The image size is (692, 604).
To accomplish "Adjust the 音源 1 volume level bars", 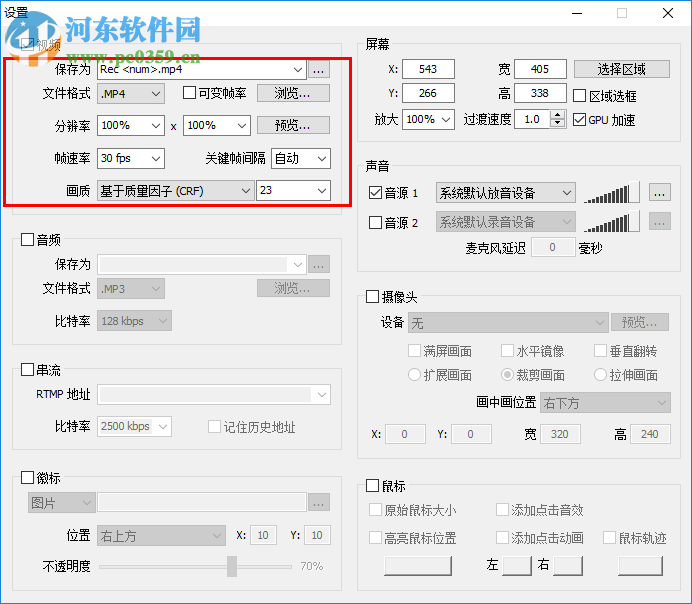I will (x=611, y=193).
